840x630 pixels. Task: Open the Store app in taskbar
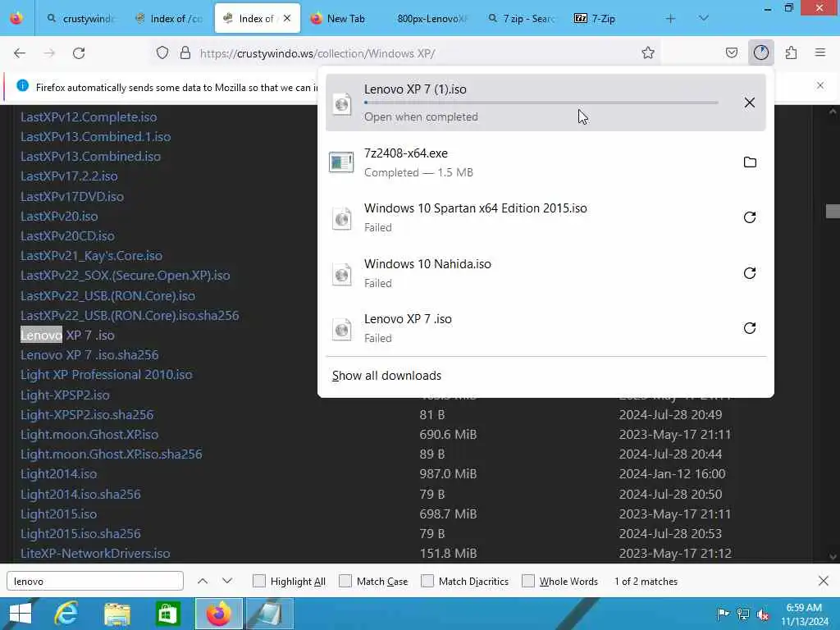click(x=167, y=614)
